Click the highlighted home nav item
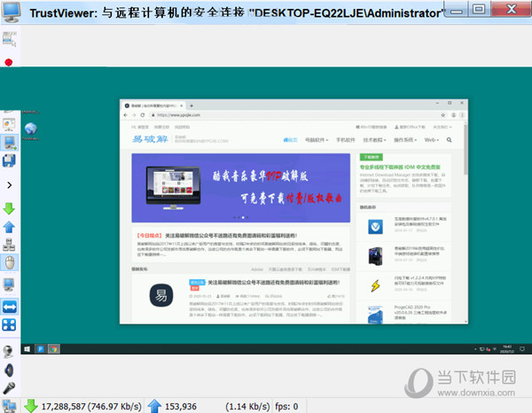The width and height of the screenshot is (532, 413). (x=291, y=140)
